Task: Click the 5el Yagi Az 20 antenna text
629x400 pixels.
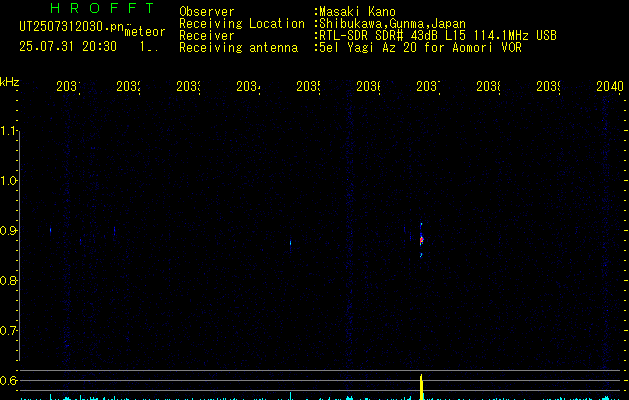Action: pyautogui.click(x=420, y=48)
